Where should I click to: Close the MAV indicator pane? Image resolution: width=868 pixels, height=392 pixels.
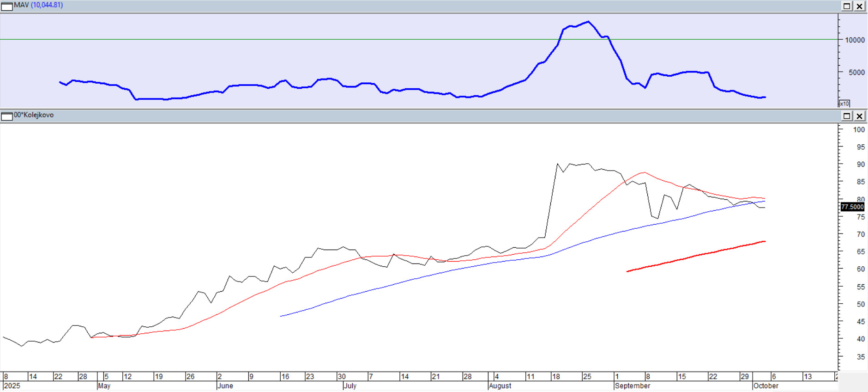(859, 6)
